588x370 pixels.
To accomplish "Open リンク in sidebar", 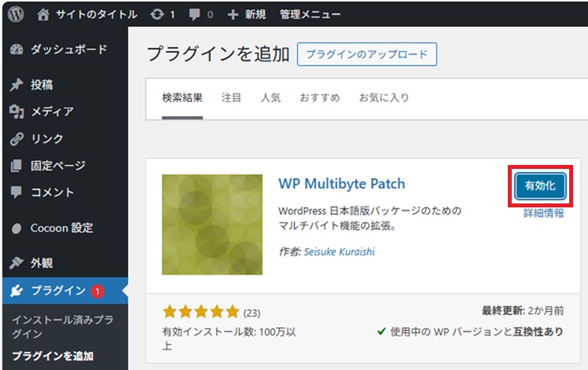I will point(47,138).
